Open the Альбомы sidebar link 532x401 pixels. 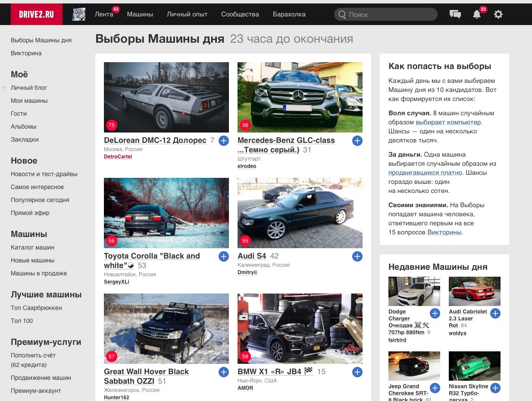tap(24, 126)
